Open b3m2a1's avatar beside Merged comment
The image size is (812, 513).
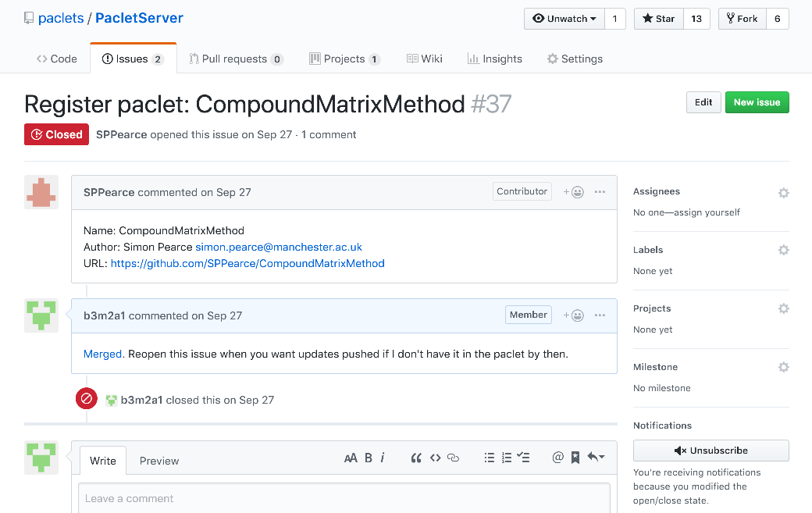[41, 315]
